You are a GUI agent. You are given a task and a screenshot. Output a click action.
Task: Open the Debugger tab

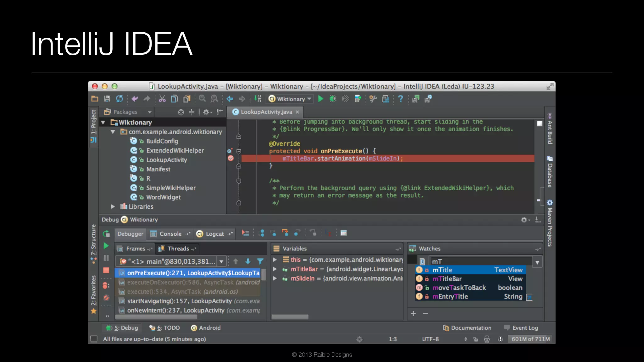[130, 234]
